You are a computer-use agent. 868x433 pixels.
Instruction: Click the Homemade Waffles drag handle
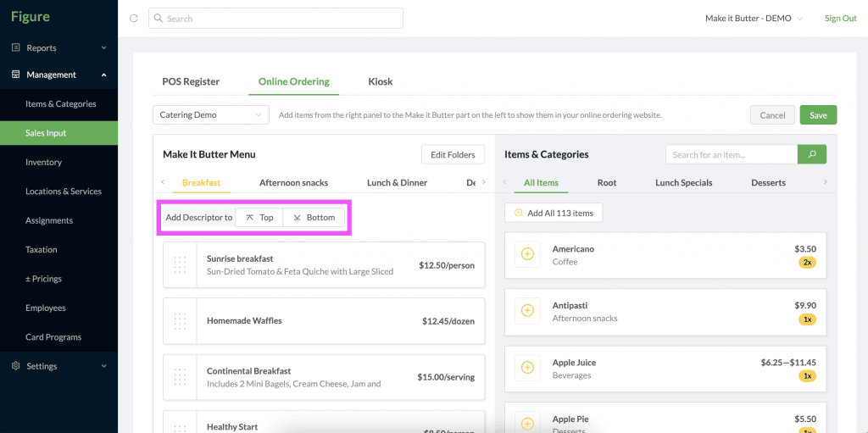pos(180,320)
